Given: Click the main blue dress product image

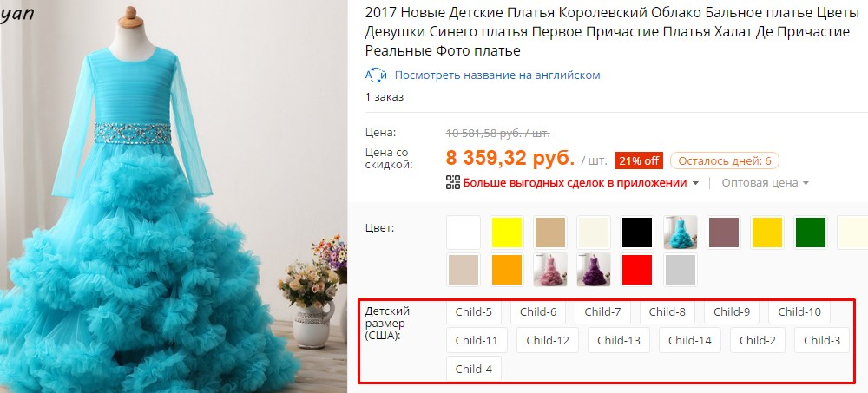Looking at the screenshot, I should click(x=174, y=196).
